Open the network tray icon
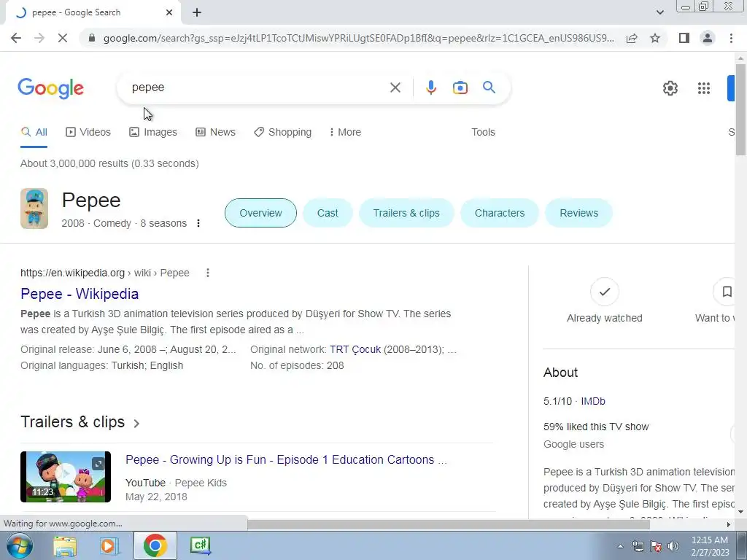 (638, 546)
